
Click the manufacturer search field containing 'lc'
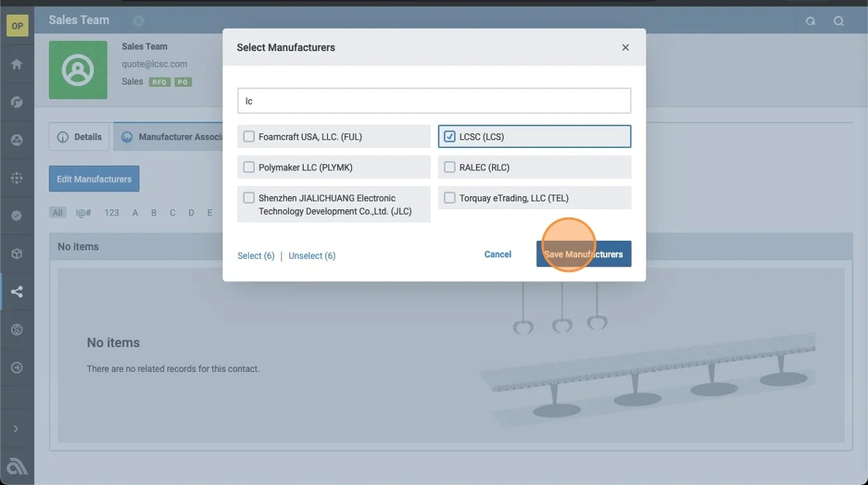pyautogui.click(x=434, y=101)
